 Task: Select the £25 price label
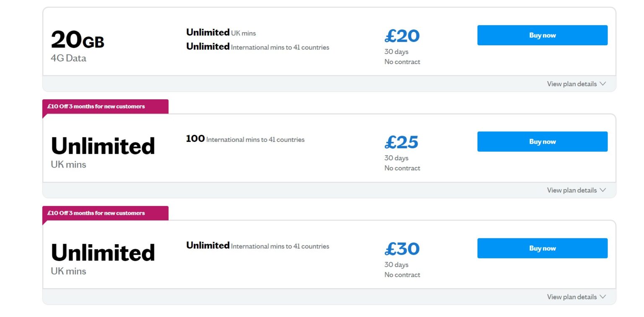point(402,142)
